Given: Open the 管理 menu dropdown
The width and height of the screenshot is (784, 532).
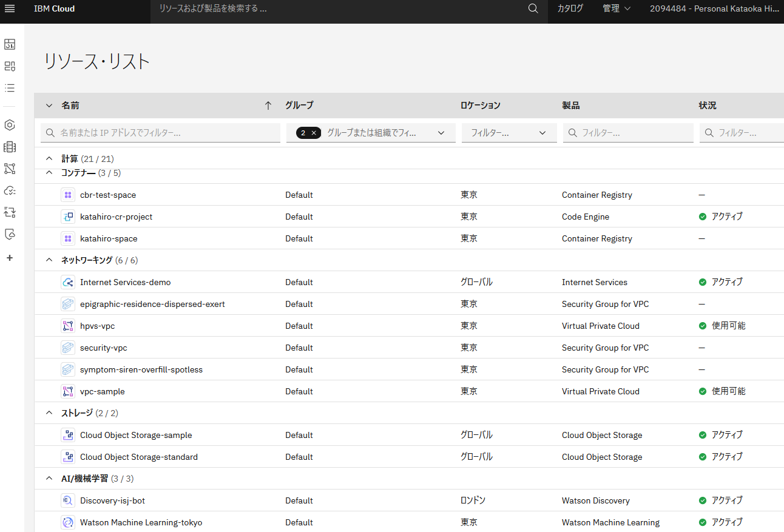Looking at the screenshot, I should (x=617, y=8).
